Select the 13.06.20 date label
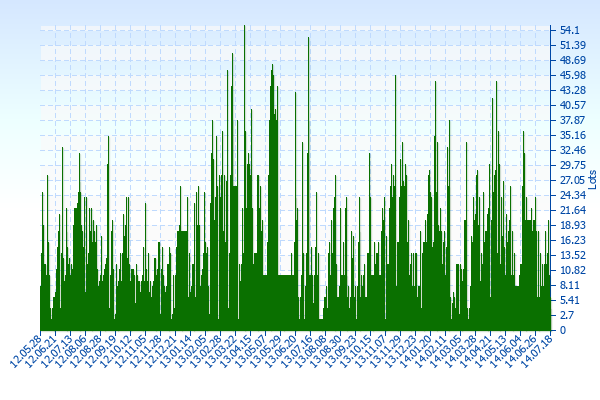Viewport: 600px width, 400px height. 281,351
